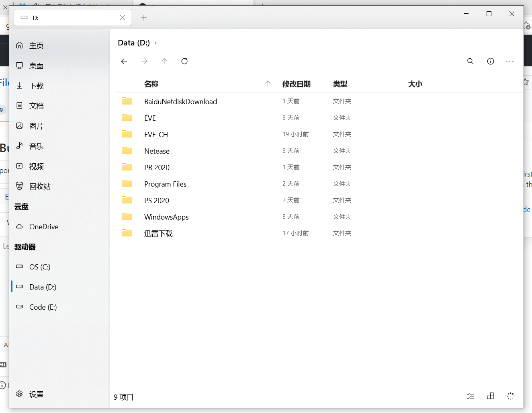Screen dimensions: 532x413
Task: Click the forward navigation arrow
Action: (144, 61)
